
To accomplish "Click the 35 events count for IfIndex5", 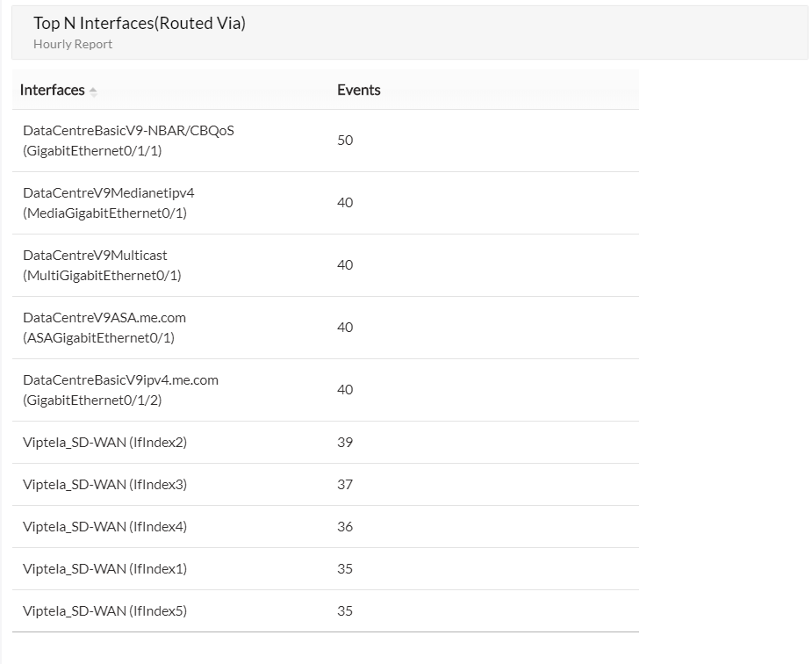I will [x=345, y=610].
